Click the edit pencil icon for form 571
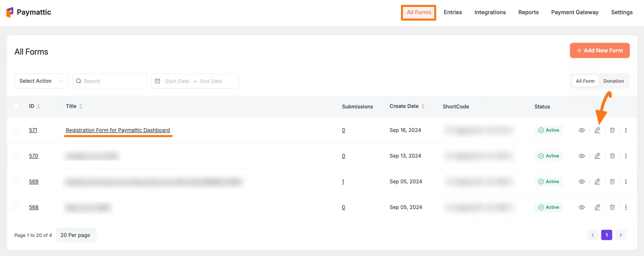 (x=597, y=130)
